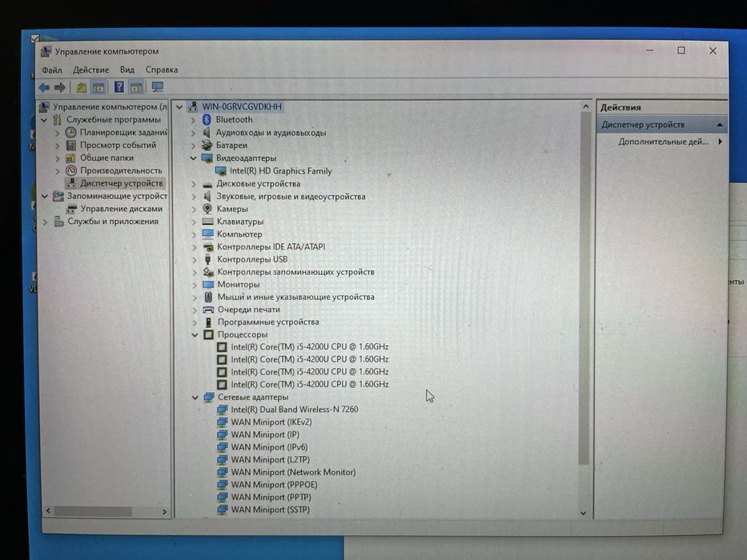The image size is (747, 560).
Task: Click the Контроллеры USB plug icon
Action: coord(207,259)
